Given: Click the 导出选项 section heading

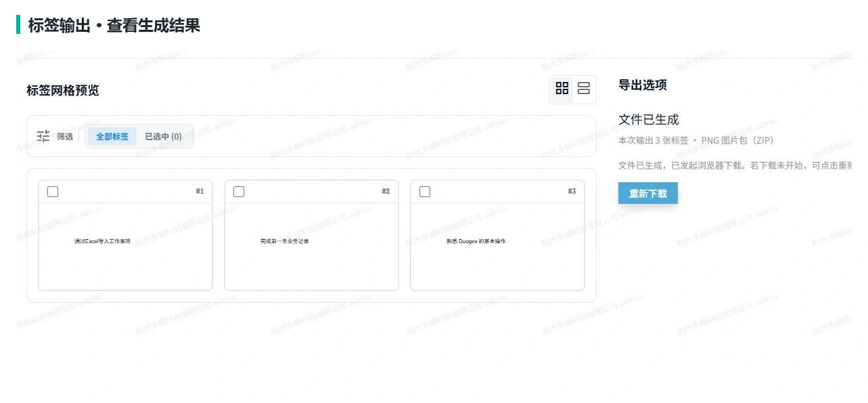Looking at the screenshot, I should [x=643, y=85].
